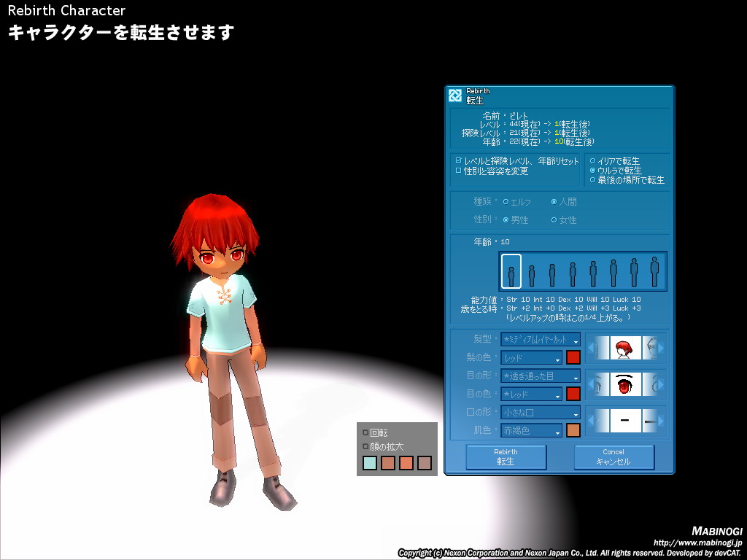Click the red eye preview thumbnail
This screenshot has width=747, height=560.
coord(625,384)
